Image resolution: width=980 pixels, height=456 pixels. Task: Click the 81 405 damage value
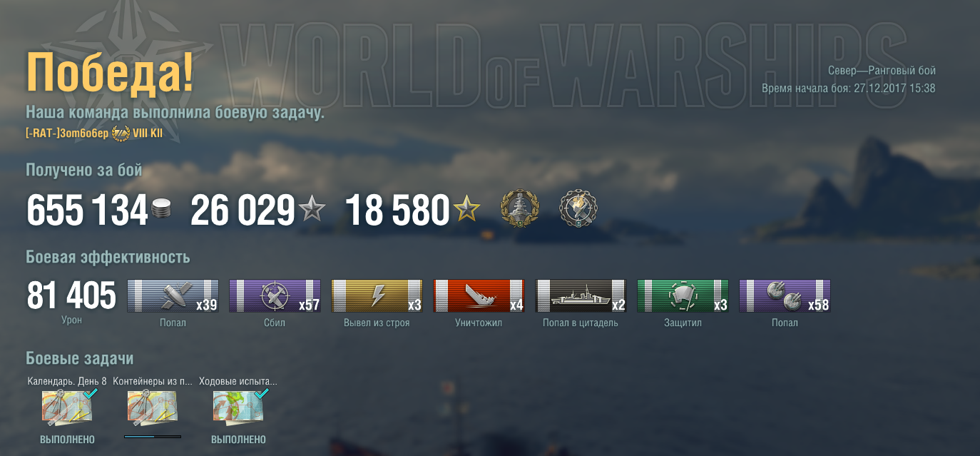tap(71, 295)
